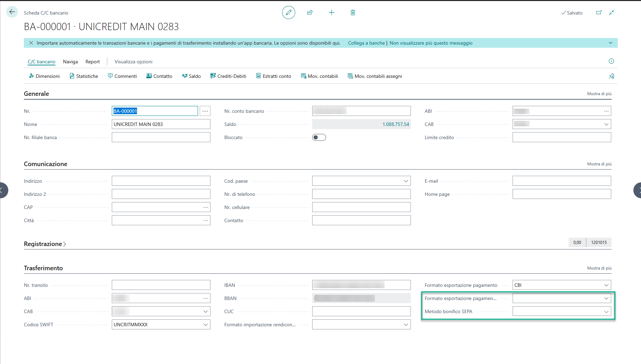641x364 pixels.
Task: Create new record with plus icon
Action: pos(332,12)
